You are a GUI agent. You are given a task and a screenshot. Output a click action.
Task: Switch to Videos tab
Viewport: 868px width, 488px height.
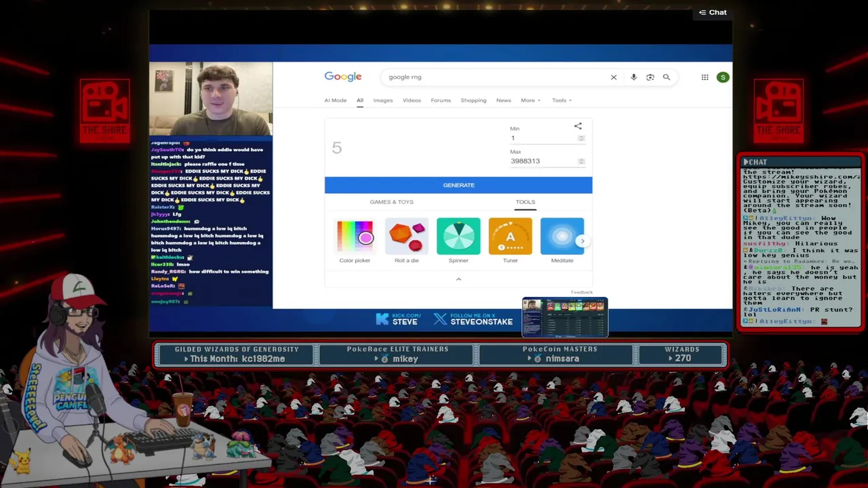(412, 100)
